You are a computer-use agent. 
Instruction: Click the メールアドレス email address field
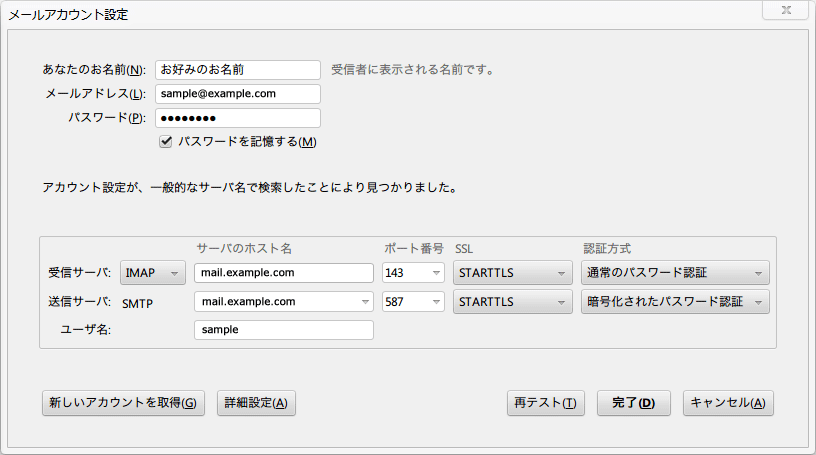tap(237, 94)
